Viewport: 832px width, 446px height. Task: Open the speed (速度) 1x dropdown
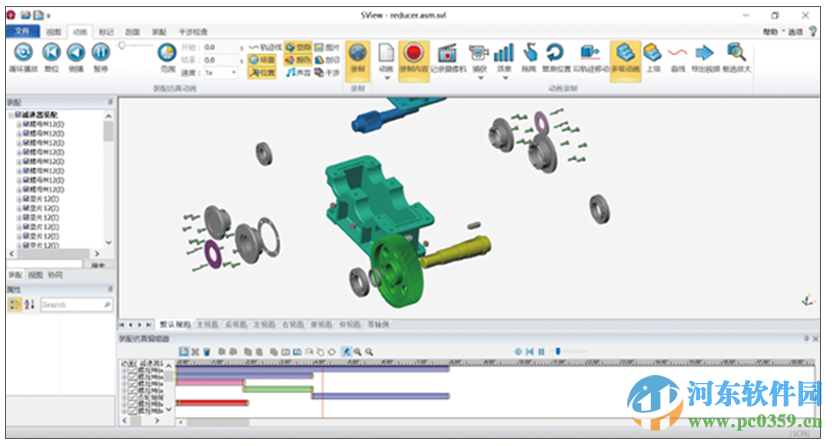220,73
